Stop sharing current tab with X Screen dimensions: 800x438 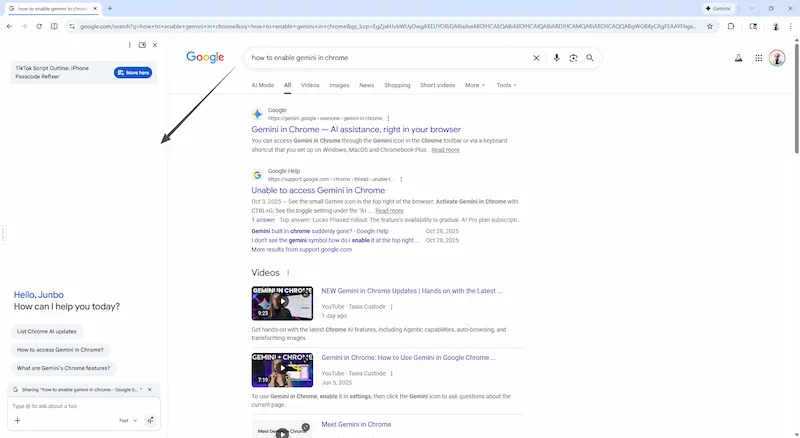coord(149,390)
